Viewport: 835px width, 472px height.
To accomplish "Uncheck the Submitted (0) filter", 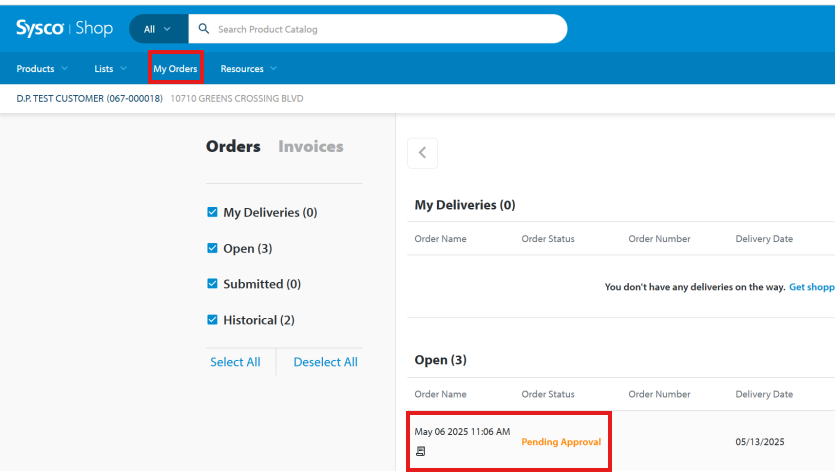I will pyautogui.click(x=212, y=284).
